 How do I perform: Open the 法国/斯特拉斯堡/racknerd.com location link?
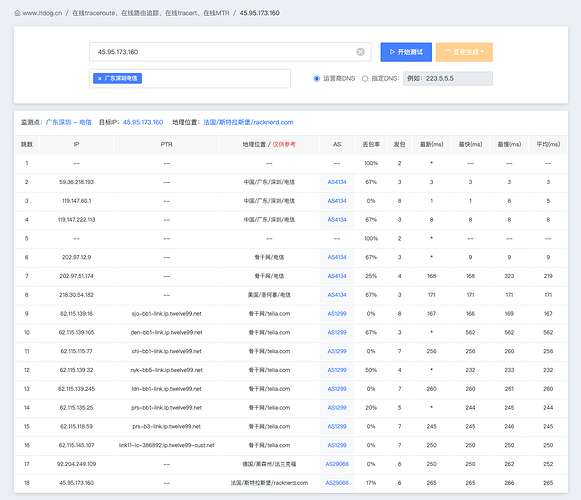click(x=248, y=122)
